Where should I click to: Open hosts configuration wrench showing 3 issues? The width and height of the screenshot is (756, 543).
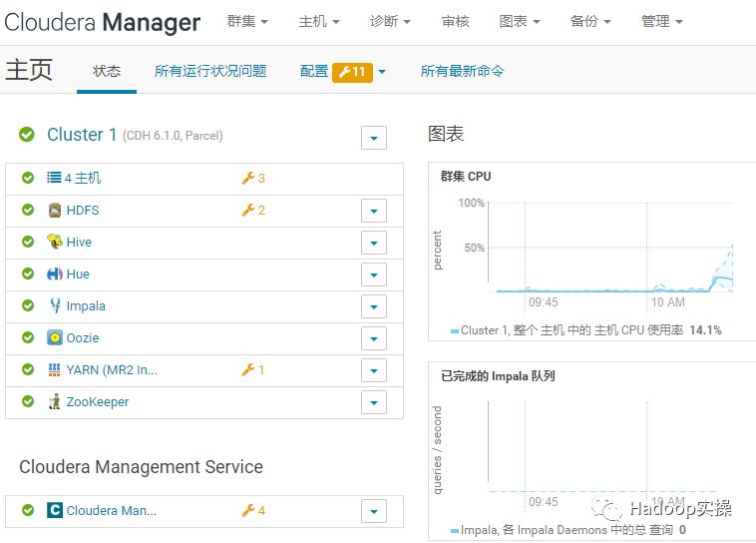pyautogui.click(x=253, y=178)
